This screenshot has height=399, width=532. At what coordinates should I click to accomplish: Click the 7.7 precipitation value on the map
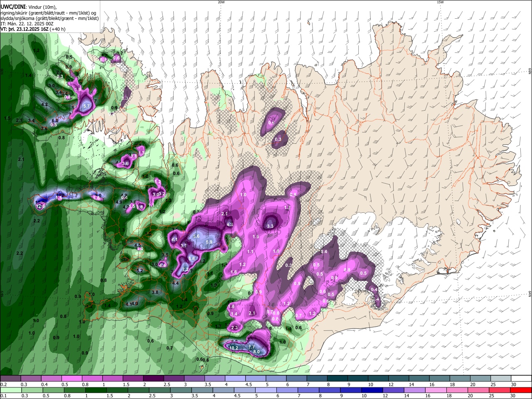251,347
